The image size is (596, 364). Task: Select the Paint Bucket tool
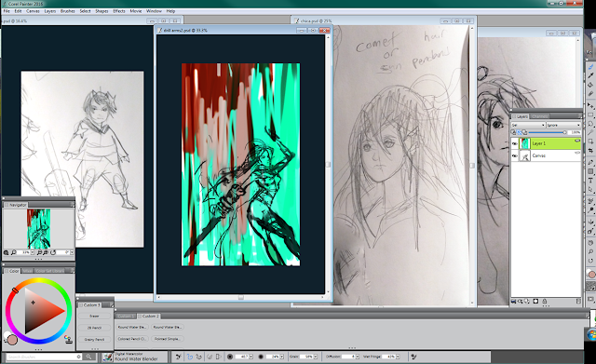590,85
